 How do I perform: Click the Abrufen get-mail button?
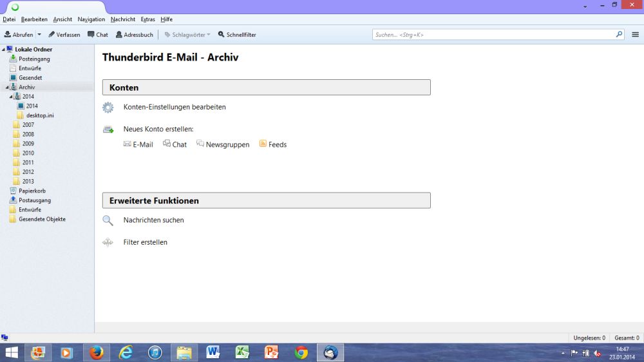pyautogui.click(x=19, y=35)
